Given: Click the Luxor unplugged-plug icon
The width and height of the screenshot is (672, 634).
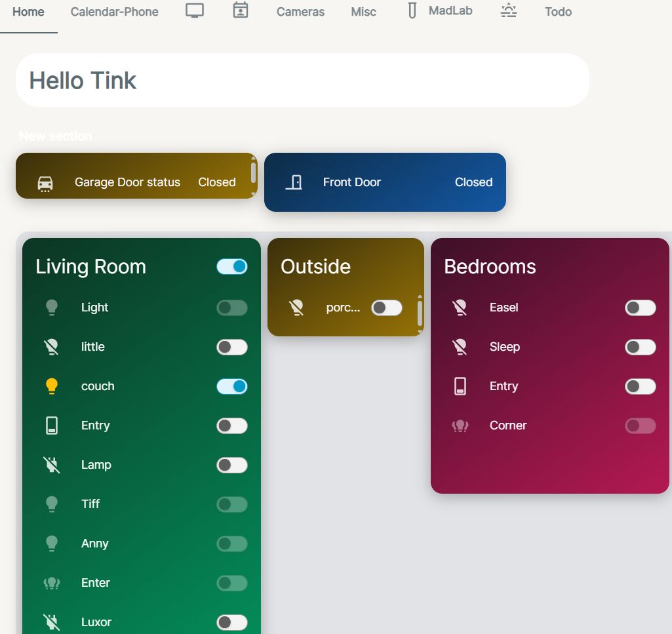Looking at the screenshot, I should tap(52, 622).
